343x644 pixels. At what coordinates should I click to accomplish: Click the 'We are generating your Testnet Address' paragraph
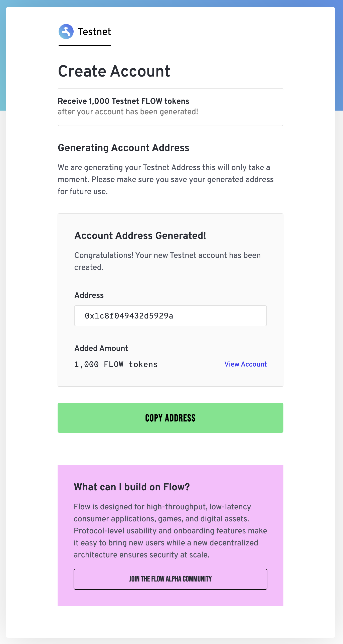165,179
